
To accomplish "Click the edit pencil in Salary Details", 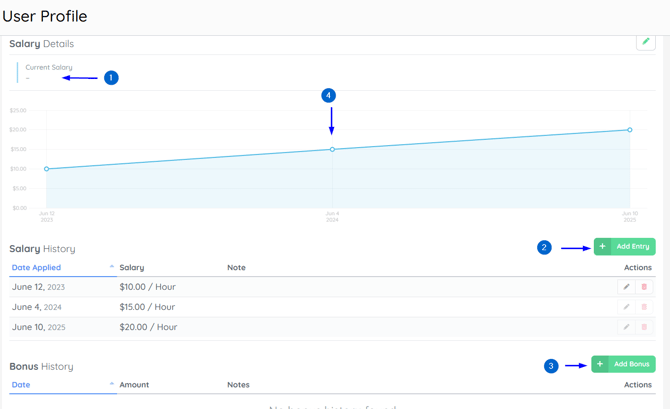I will pos(646,42).
